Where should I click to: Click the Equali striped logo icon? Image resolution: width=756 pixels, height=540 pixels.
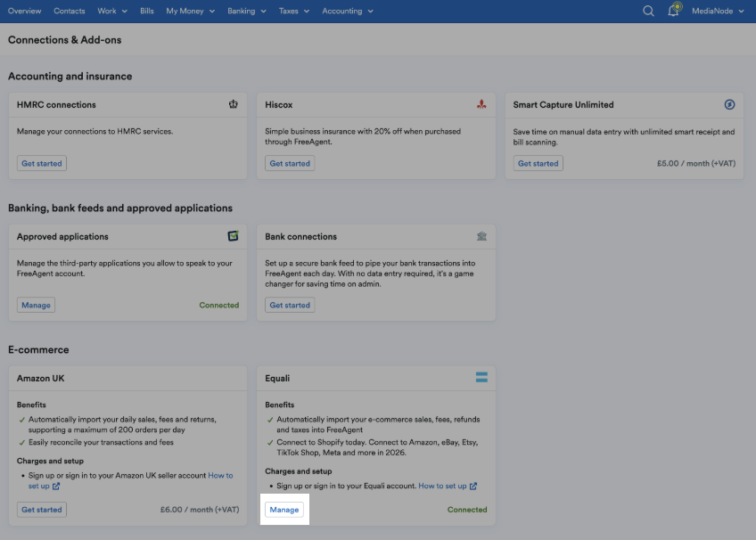(481, 377)
